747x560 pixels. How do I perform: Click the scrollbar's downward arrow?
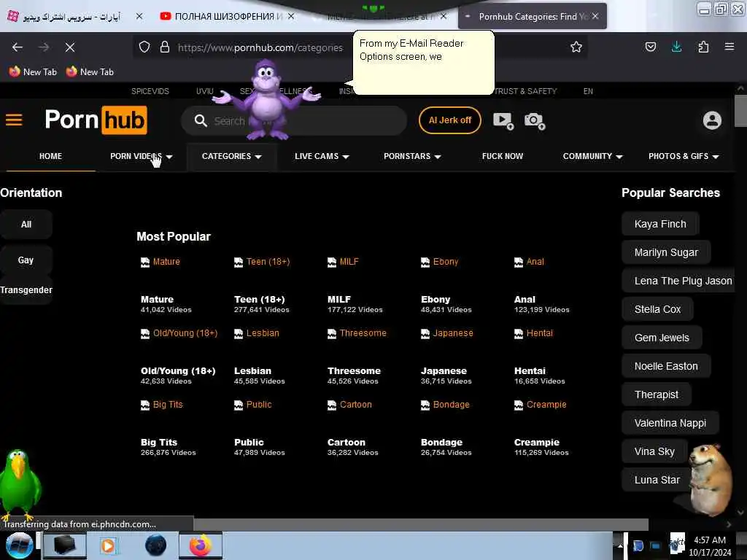(740, 513)
